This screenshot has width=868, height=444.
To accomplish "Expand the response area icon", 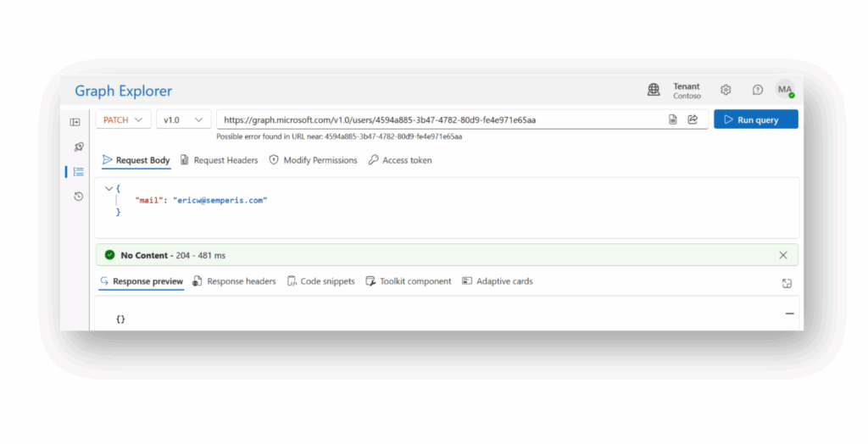I will pyautogui.click(x=787, y=284).
